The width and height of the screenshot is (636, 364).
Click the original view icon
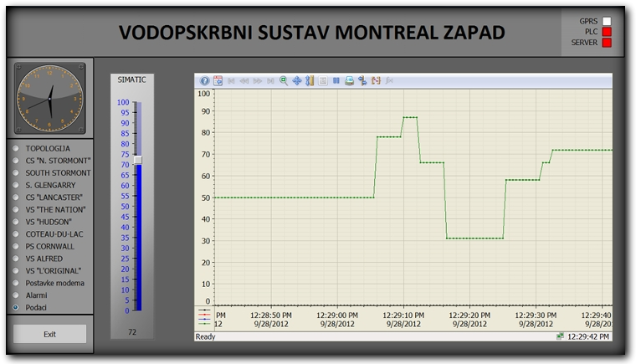(x=323, y=81)
